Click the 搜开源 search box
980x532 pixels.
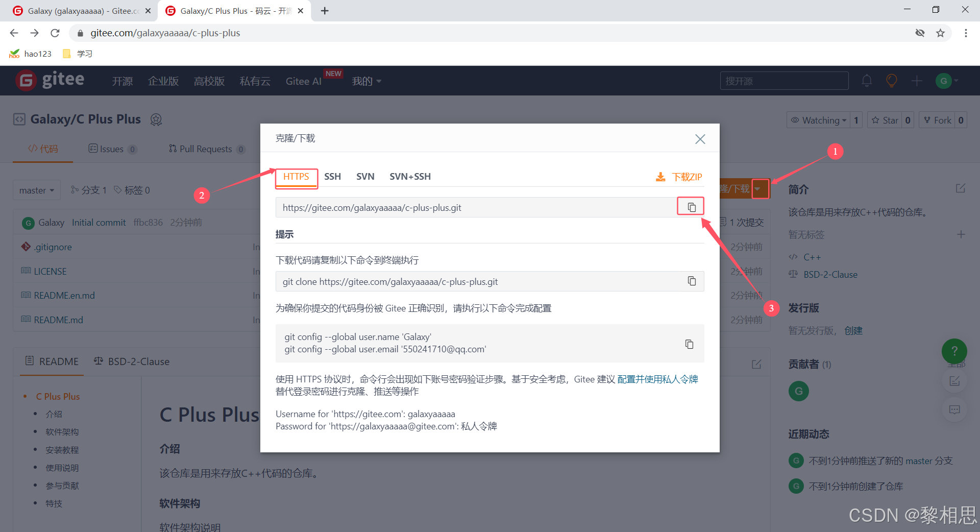coord(784,81)
